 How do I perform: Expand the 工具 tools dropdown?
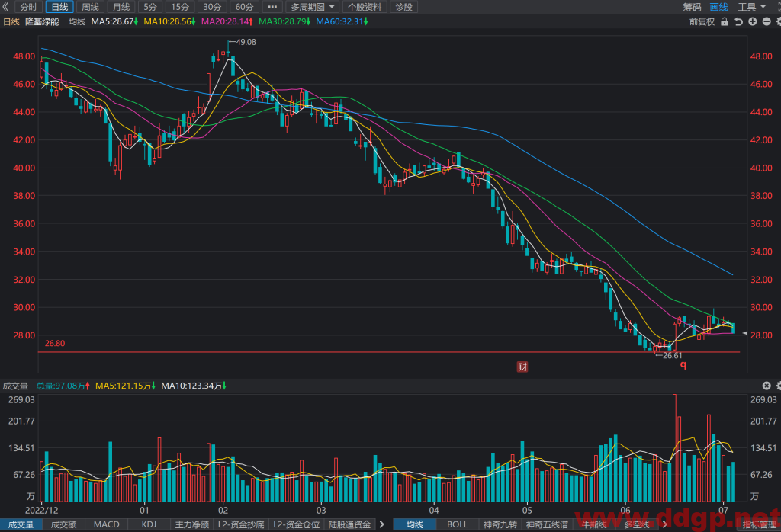tap(751, 6)
